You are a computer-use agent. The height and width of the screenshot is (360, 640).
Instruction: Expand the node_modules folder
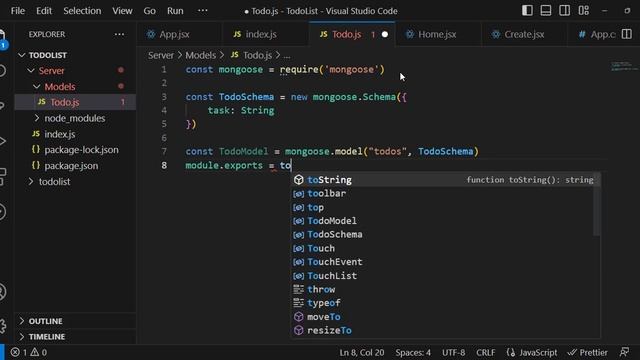pos(76,118)
